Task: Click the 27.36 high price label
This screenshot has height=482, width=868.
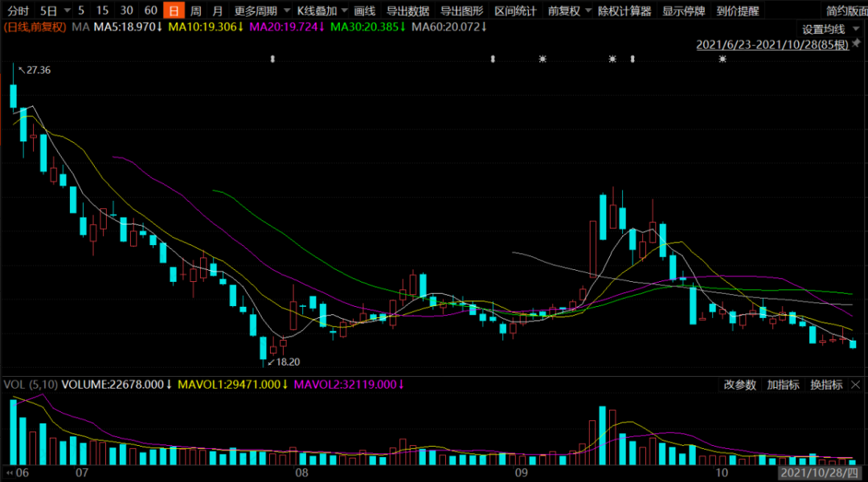Action: (x=39, y=70)
